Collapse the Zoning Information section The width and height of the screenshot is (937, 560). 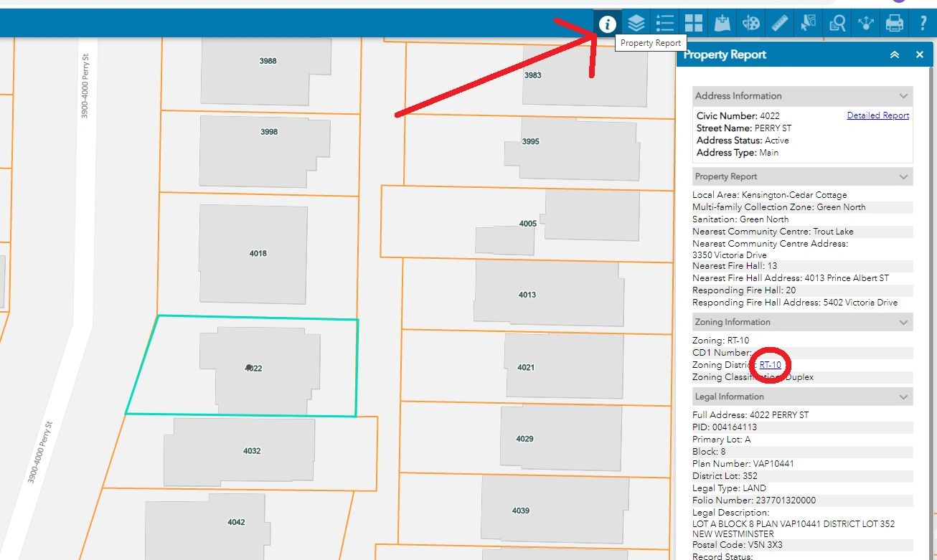pyautogui.click(x=905, y=321)
